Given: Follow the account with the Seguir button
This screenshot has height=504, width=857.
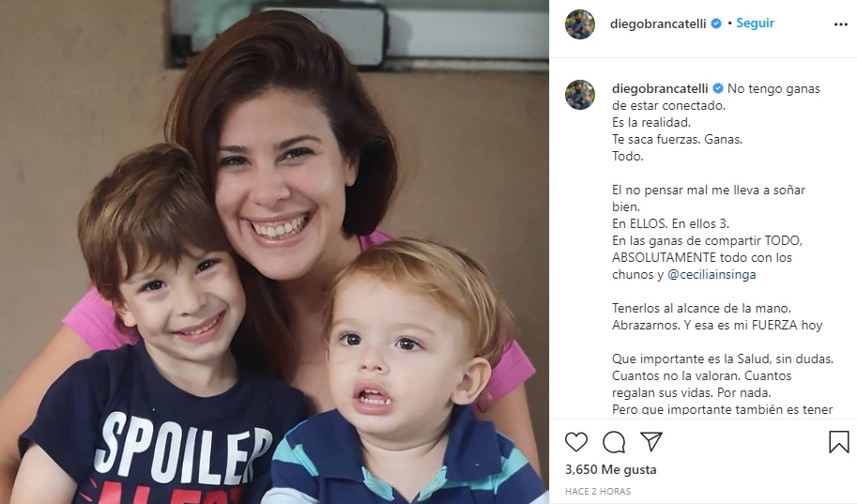Looking at the screenshot, I should click(755, 23).
